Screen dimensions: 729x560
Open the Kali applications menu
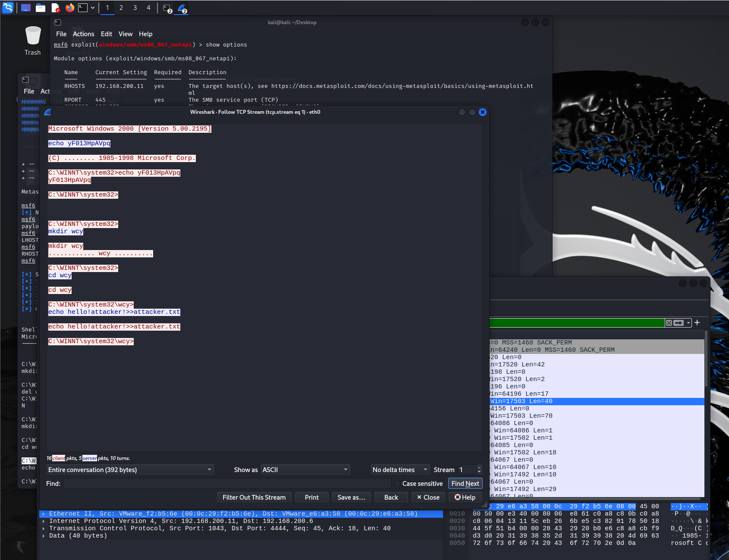8,7
